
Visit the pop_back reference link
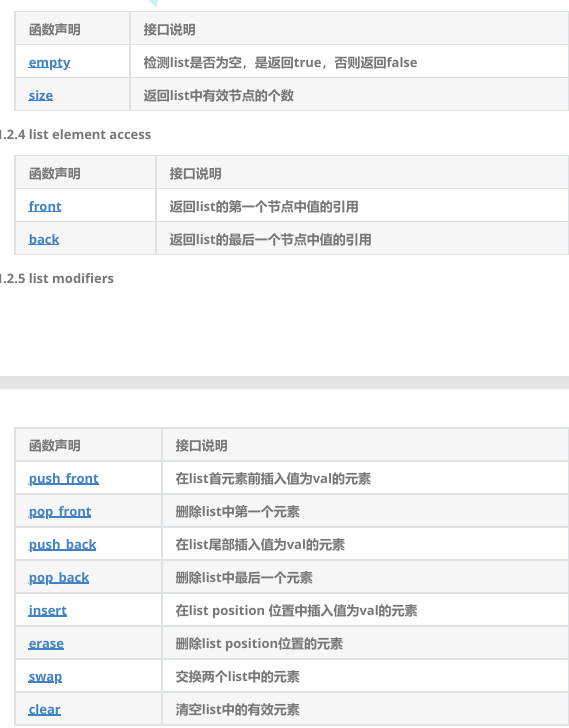(58, 578)
